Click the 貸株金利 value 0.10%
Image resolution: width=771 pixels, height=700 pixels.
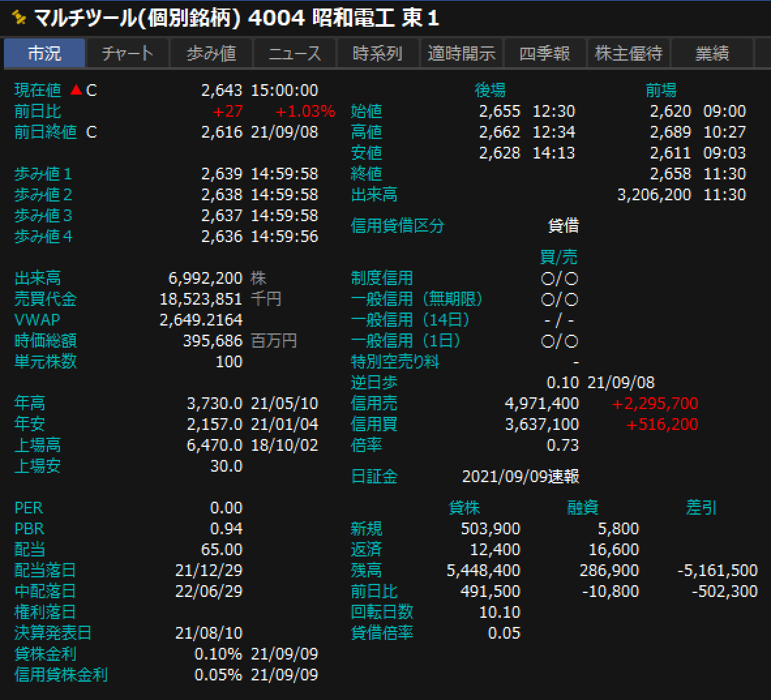tap(219, 654)
